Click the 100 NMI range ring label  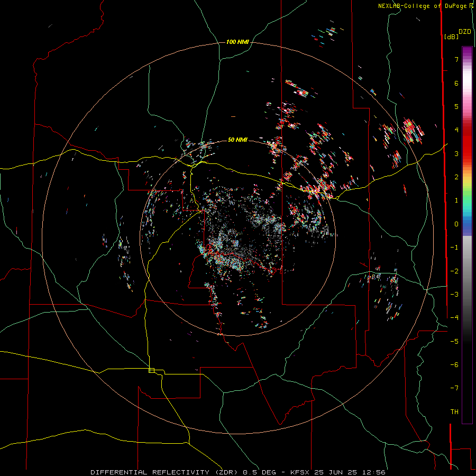click(237, 42)
